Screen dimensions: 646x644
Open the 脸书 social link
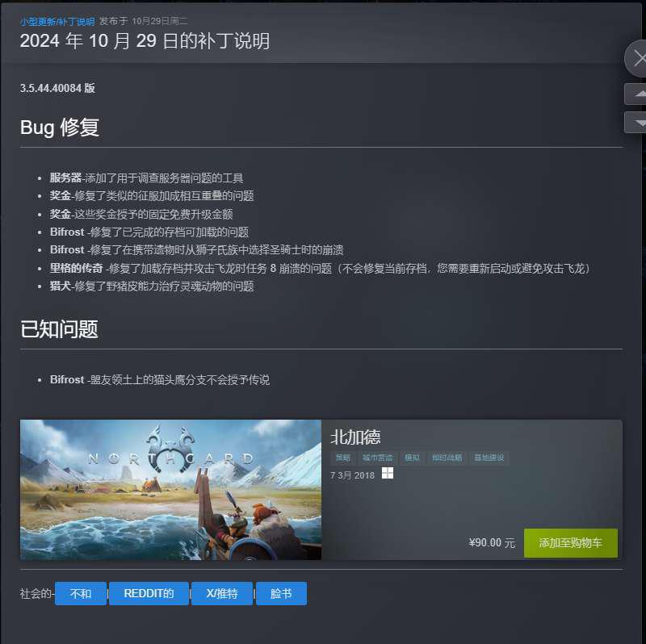coord(281,593)
